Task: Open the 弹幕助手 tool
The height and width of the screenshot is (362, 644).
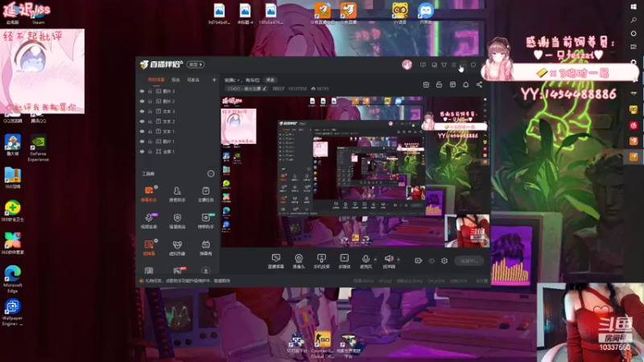Action: point(149,194)
